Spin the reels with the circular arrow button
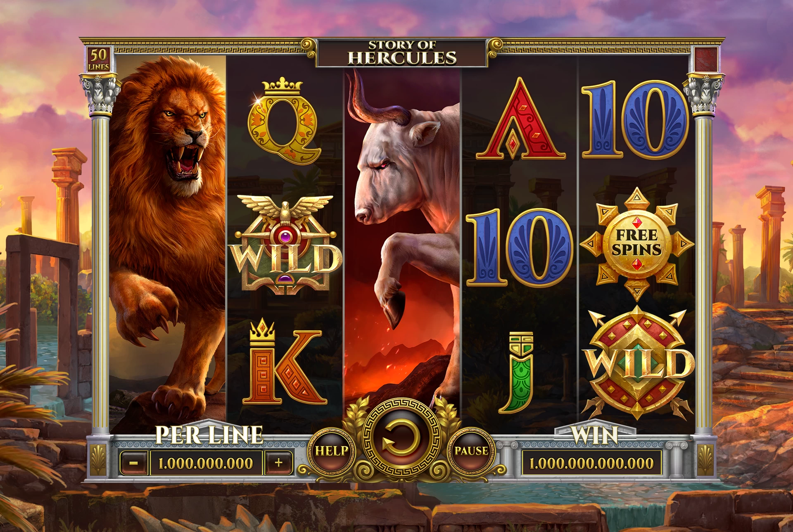793x532 pixels. 401,439
